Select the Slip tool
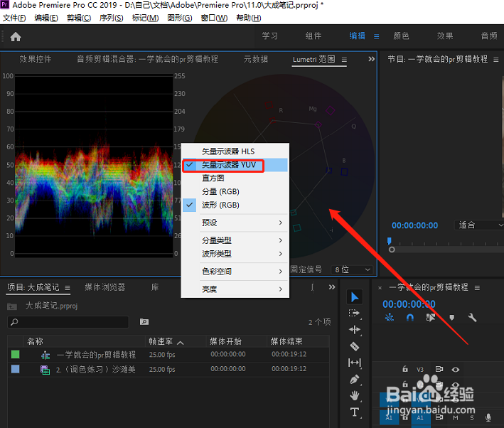The height and width of the screenshot is (428, 504). click(x=355, y=363)
